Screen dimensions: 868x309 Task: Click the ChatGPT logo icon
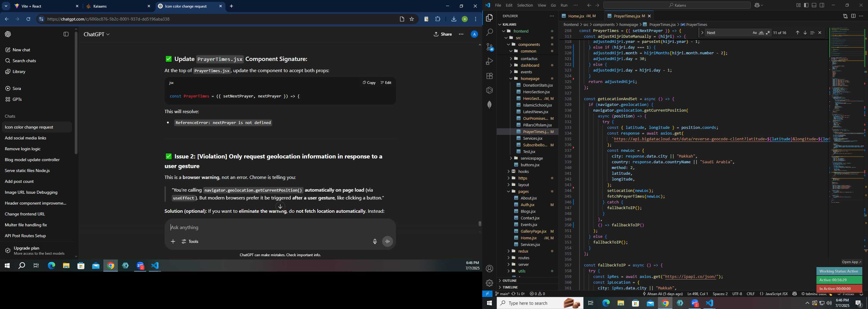click(8, 34)
